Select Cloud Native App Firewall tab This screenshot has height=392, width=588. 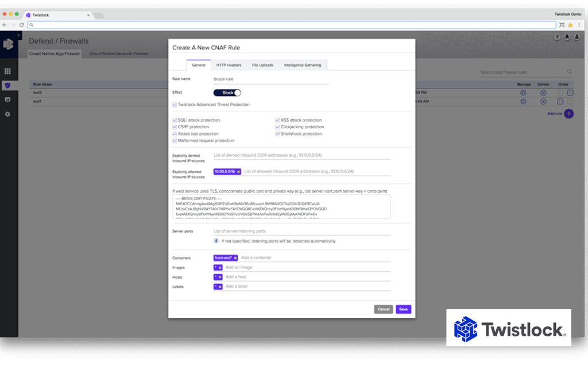pyautogui.click(x=55, y=53)
